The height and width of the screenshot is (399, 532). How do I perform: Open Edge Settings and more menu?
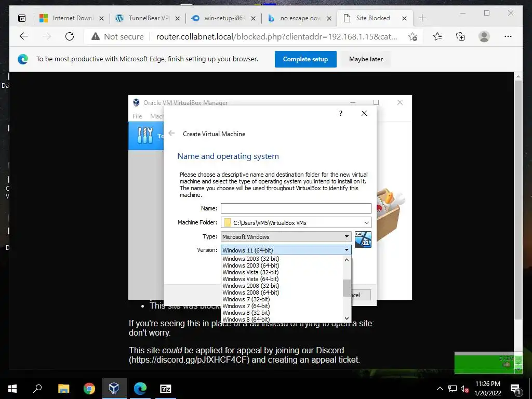click(508, 36)
